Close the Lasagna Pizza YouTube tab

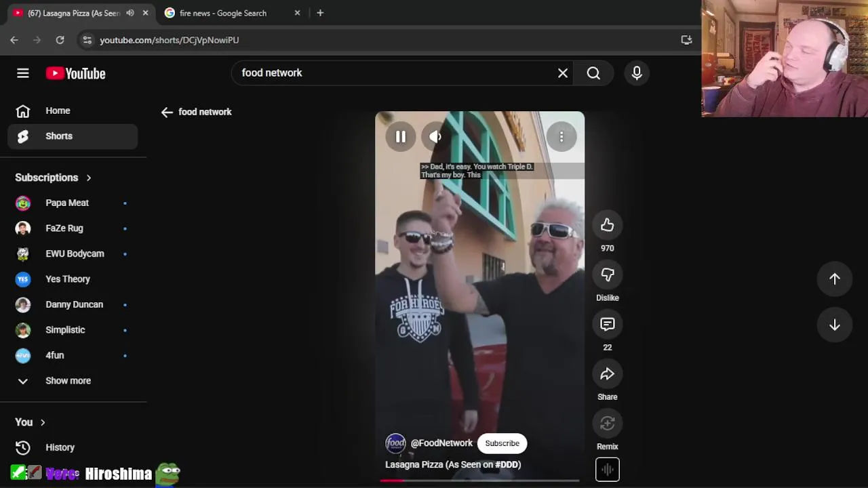145,13
